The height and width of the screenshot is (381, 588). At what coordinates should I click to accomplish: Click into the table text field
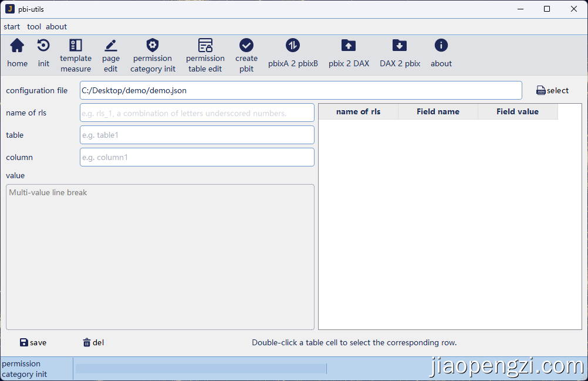point(197,135)
